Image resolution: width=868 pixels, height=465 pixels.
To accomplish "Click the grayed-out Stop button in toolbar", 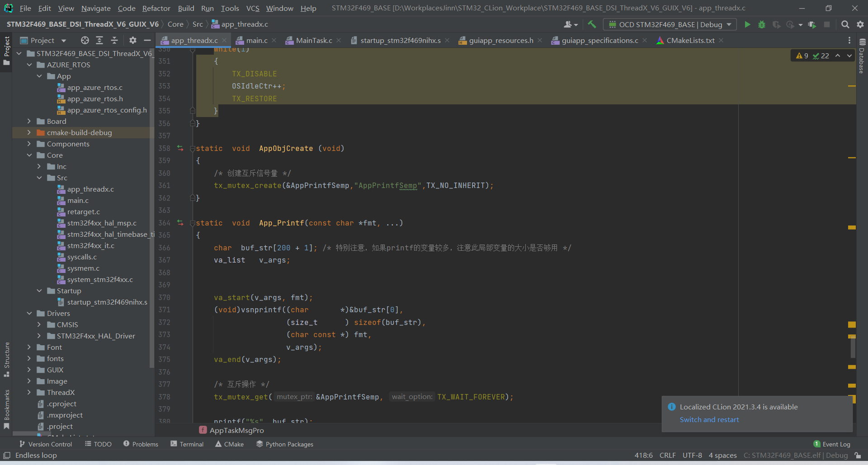I will coord(827,24).
